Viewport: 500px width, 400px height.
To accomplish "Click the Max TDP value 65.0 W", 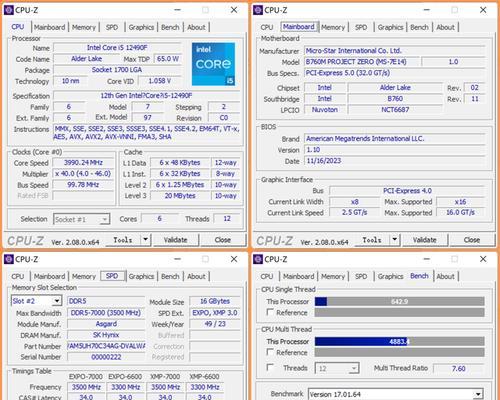I will tap(168, 59).
